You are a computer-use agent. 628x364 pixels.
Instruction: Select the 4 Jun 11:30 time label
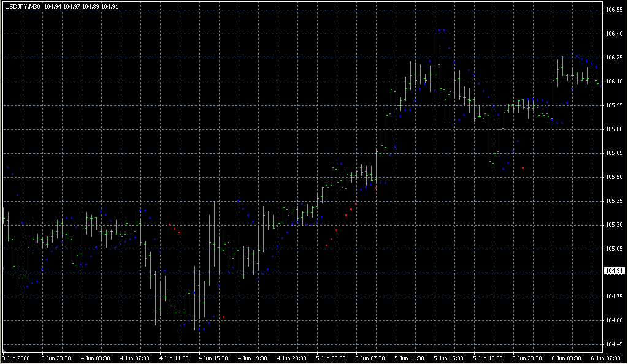pyautogui.click(x=174, y=358)
